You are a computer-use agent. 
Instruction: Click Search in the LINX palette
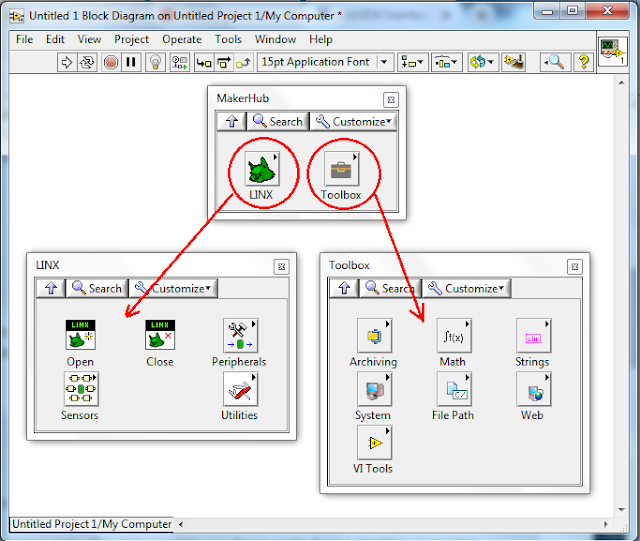point(97,288)
